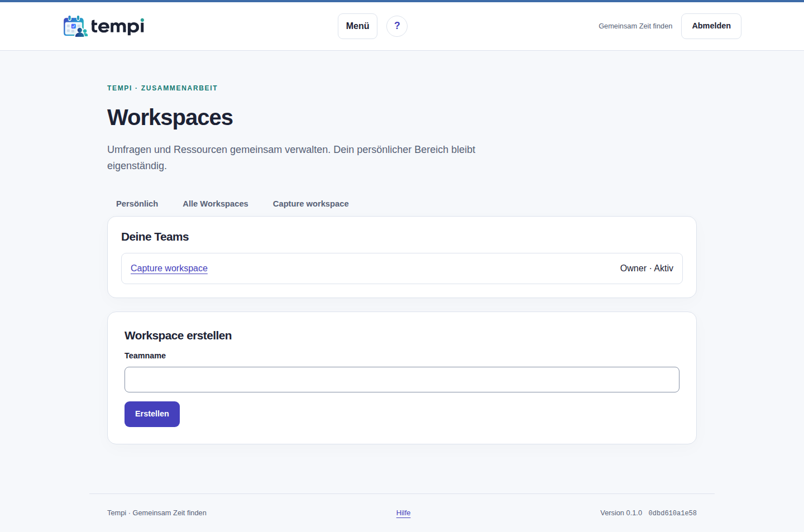
Task: Open the Capture workspace tab
Action: click(310, 204)
